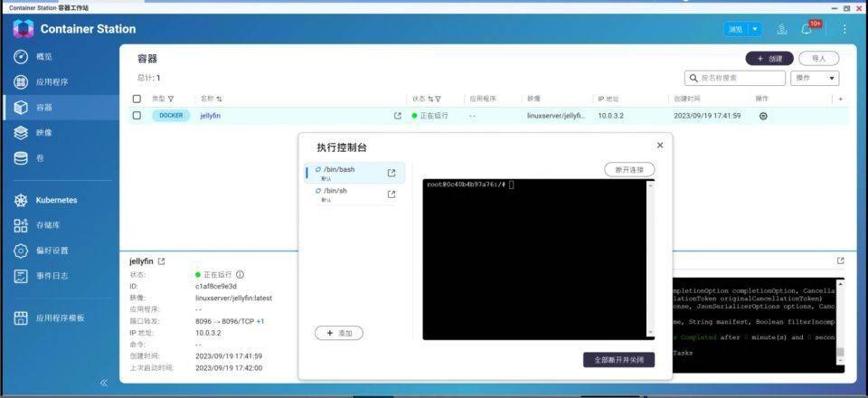Click the 应用程序模板 template icon

[x=21, y=318]
